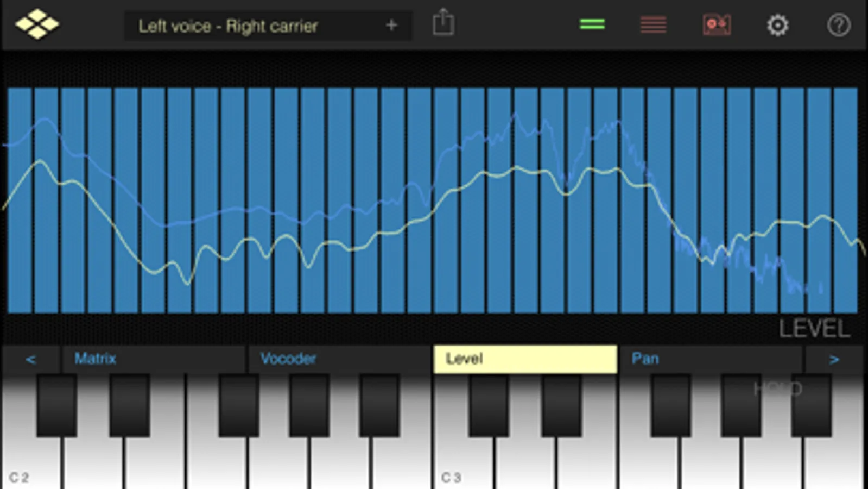Viewport: 868px width, 489px height.
Task: Select the highlighted Level tab
Action: 525,359
